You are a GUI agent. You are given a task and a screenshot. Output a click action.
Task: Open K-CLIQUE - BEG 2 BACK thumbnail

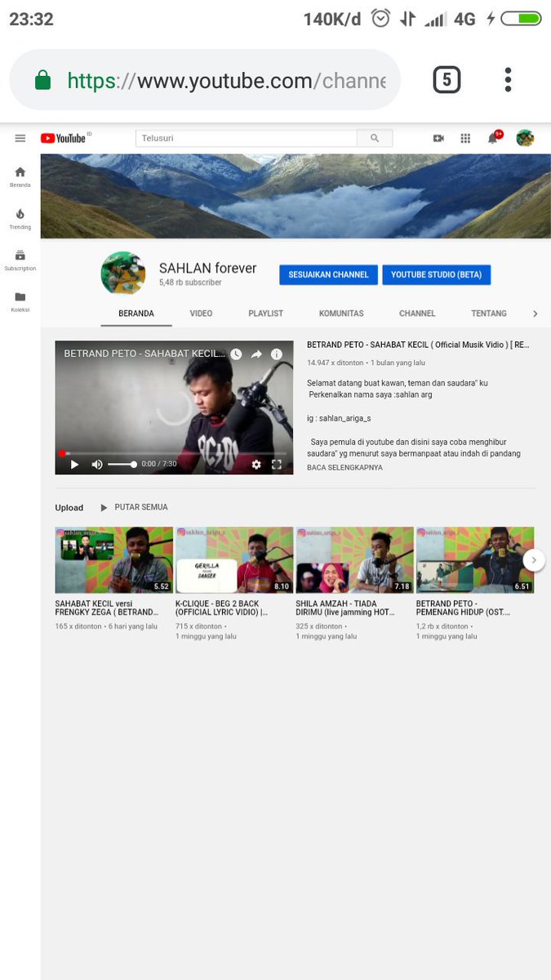click(234, 560)
